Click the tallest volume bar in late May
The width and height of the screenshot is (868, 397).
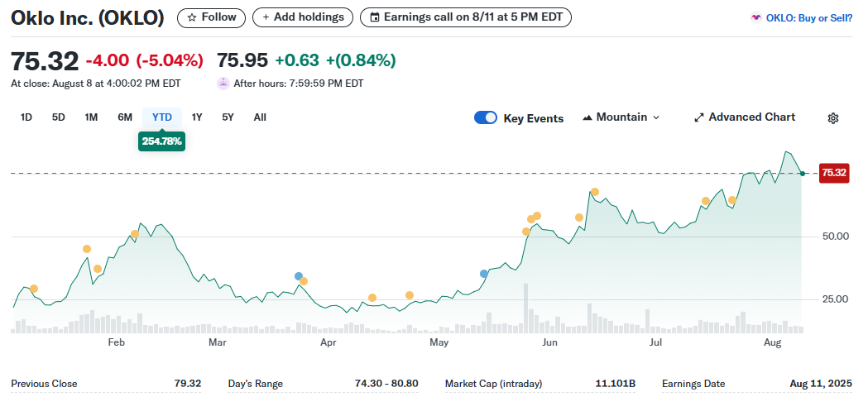coord(526,308)
